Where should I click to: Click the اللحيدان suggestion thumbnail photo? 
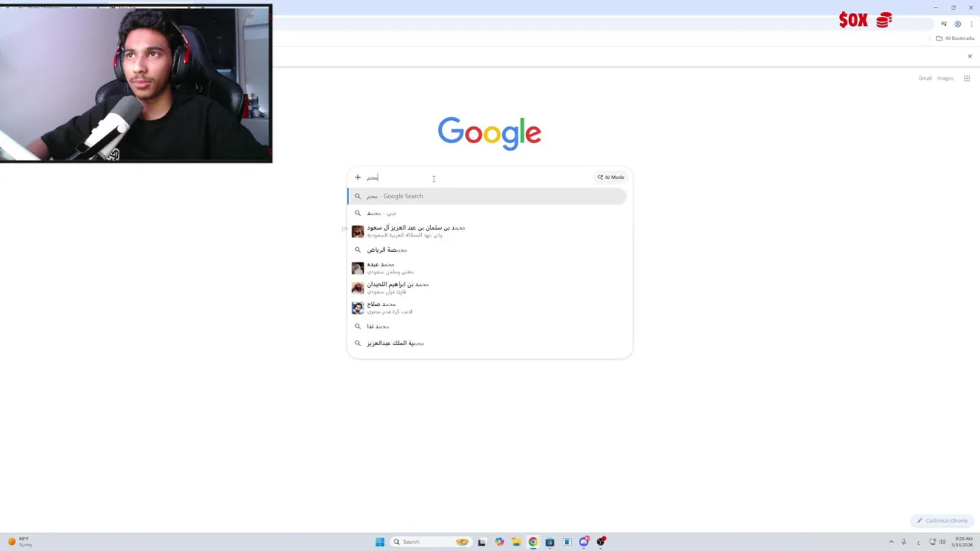click(358, 288)
